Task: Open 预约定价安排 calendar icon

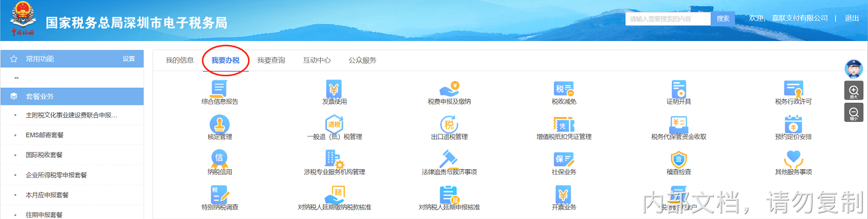Action: tap(793, 124)
